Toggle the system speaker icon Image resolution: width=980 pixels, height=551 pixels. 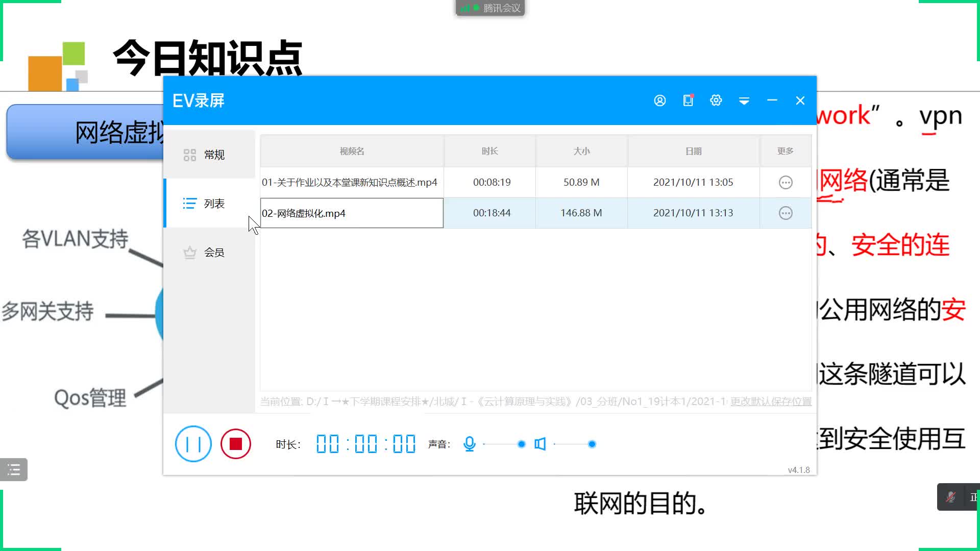[x=540, y=444]
